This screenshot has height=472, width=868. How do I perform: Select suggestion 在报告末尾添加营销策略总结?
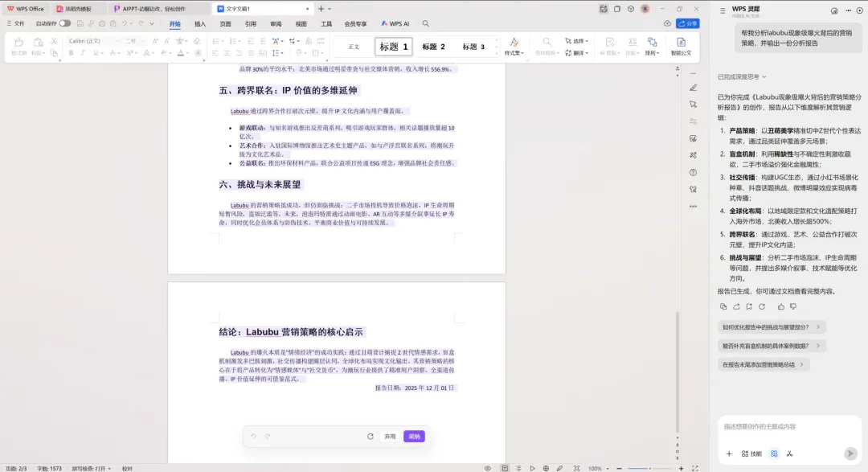[763, 364]
